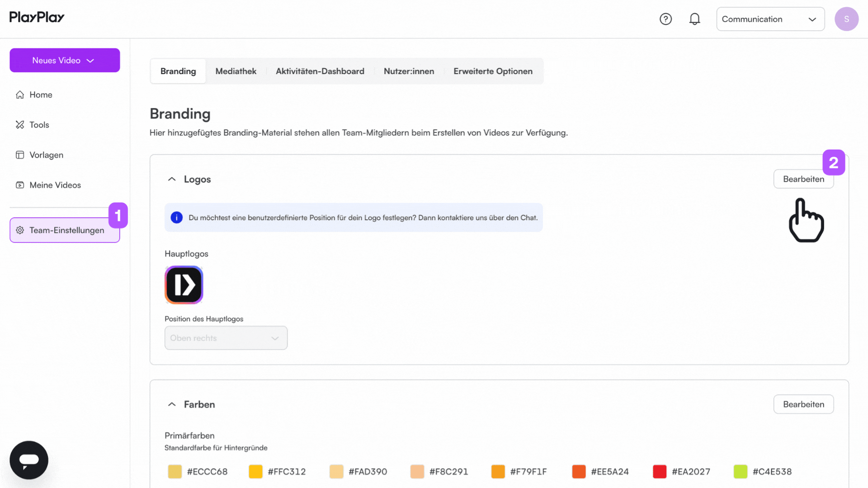Select the #EE5A24 color swatch
The width and height of the screenshot is (868, 488).
coord(579,472)
